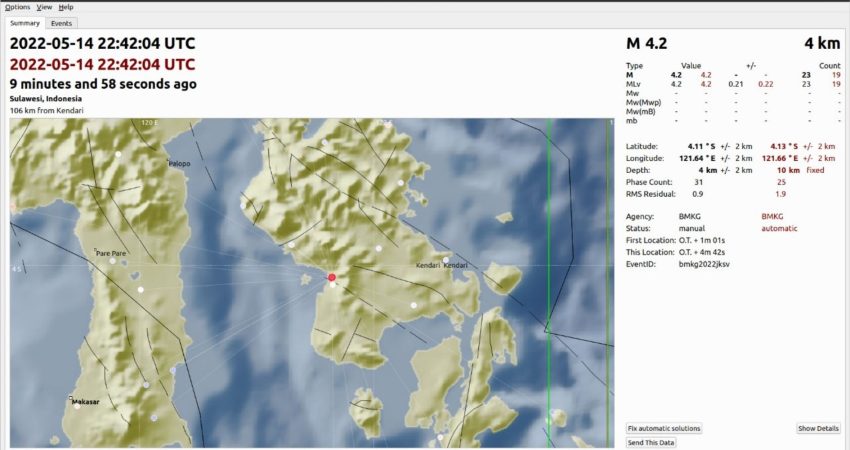The image size is (850, 450).
Task: Switch to the Events tab
Action: pos(61,23)
